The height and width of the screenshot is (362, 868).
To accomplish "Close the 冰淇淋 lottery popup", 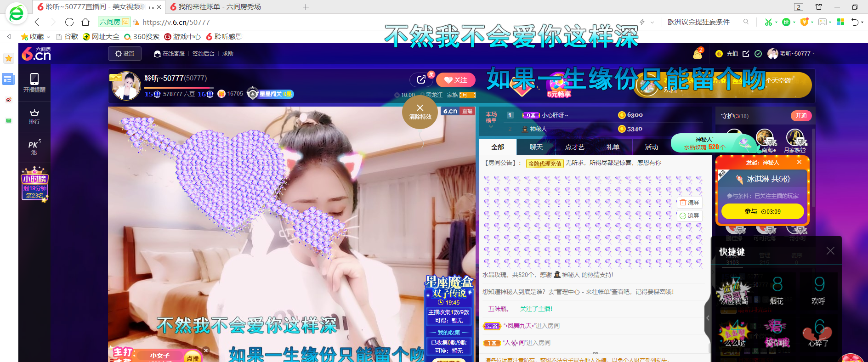I will point(799,162).
